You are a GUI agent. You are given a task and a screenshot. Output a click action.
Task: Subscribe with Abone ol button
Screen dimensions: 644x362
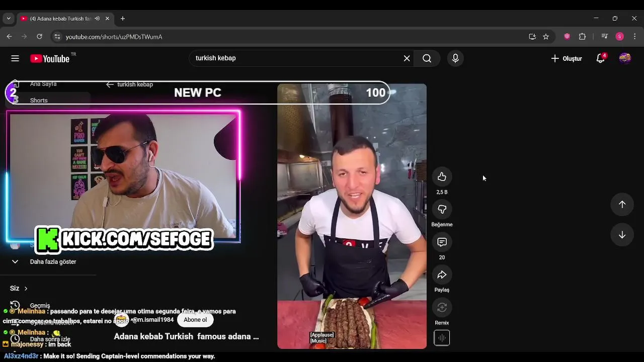point(195,320)
